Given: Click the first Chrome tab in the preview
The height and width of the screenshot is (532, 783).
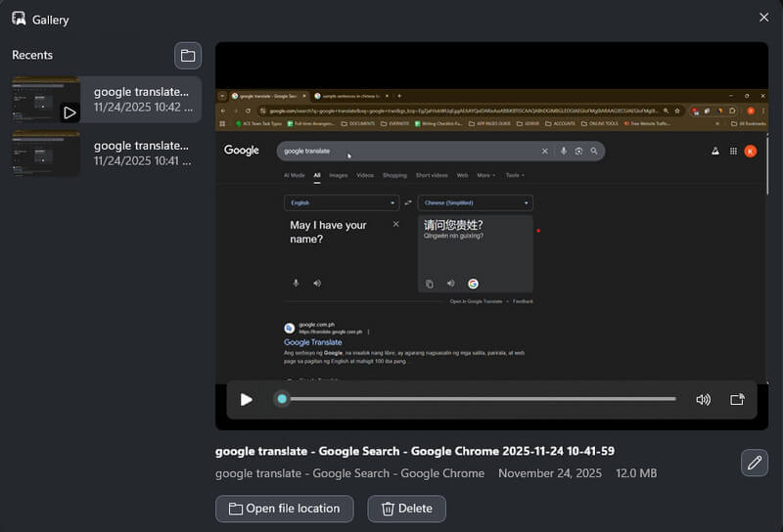Looking at the screenshot, I should coord(268,96).
